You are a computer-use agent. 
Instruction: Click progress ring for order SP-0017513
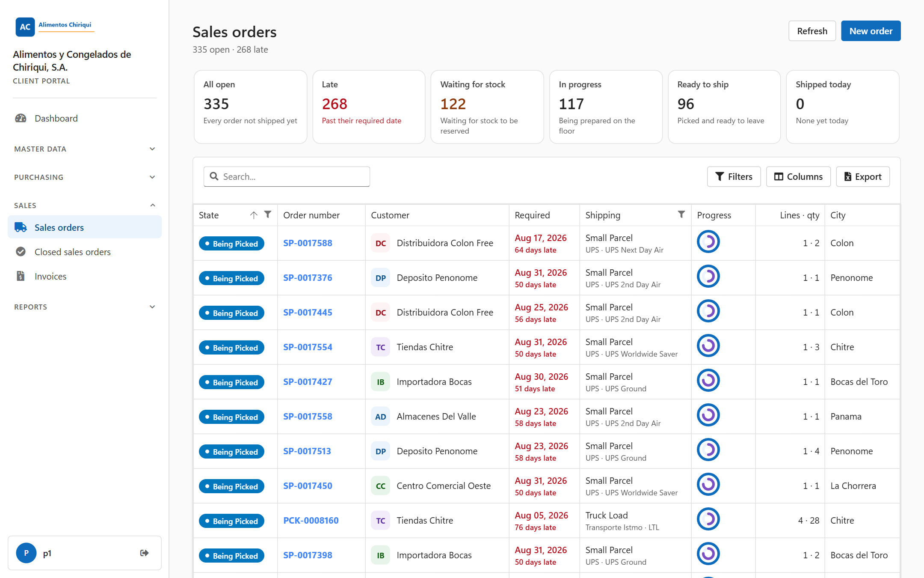708,450
